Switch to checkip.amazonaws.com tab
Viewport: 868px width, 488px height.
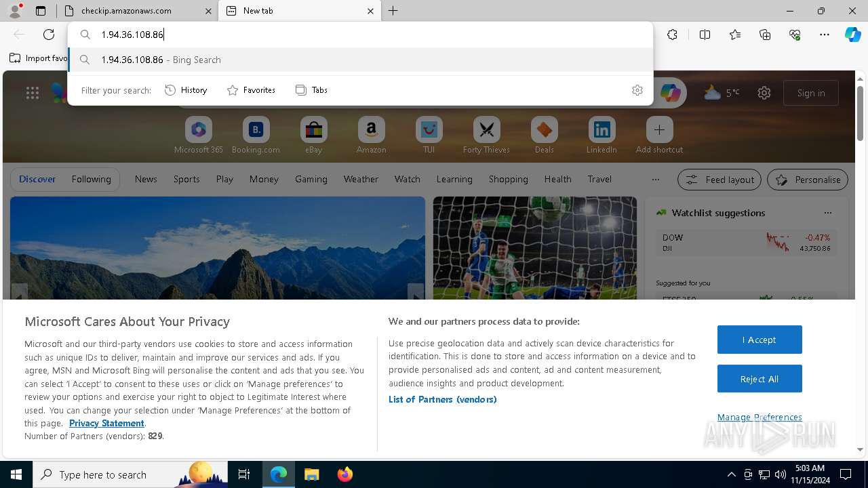(x=138, y=11)
